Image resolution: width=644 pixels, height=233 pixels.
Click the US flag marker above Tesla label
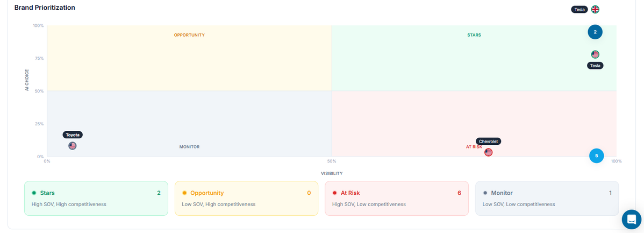point(595,54)
